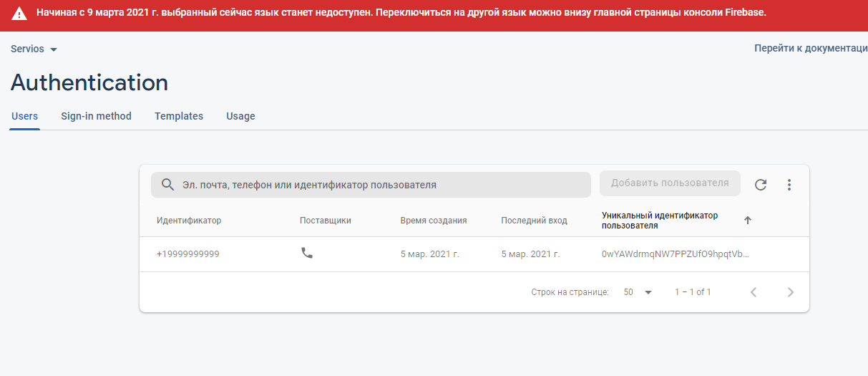Click the search magnifier icon
The width and height of the screenshot is (868, 376).
[x=168, y=185]
